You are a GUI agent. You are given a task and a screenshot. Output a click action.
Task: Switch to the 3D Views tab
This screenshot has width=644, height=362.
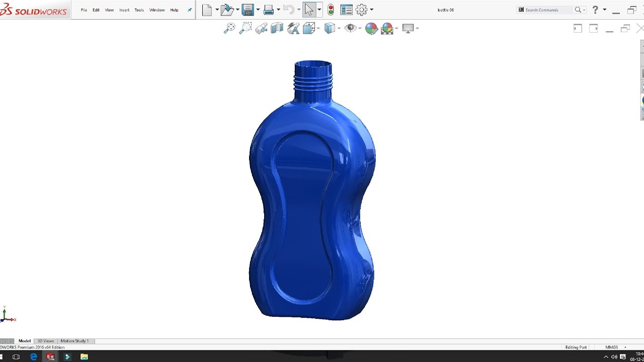(x=45, y=341)
